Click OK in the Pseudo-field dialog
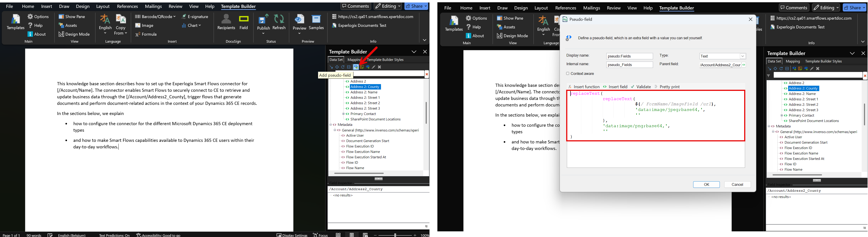 tap(706, 184)
